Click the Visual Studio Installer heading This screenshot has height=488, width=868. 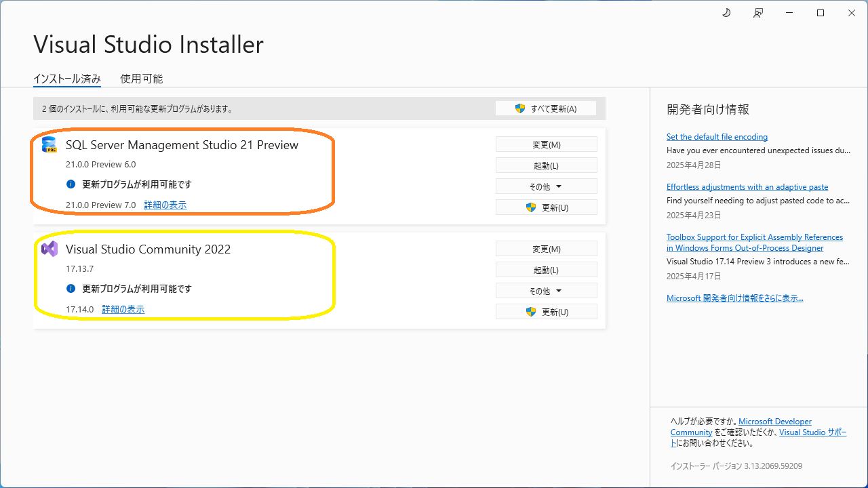(149, 45)
